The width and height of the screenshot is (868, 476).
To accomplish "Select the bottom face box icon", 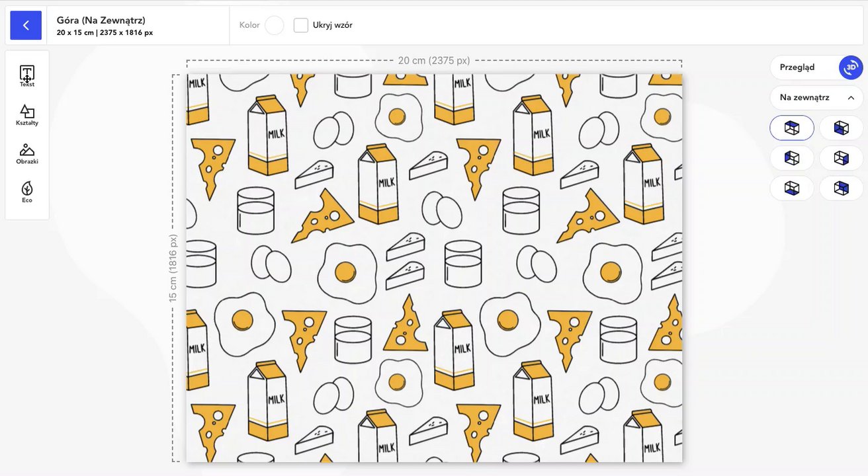I will coord(792,188).
